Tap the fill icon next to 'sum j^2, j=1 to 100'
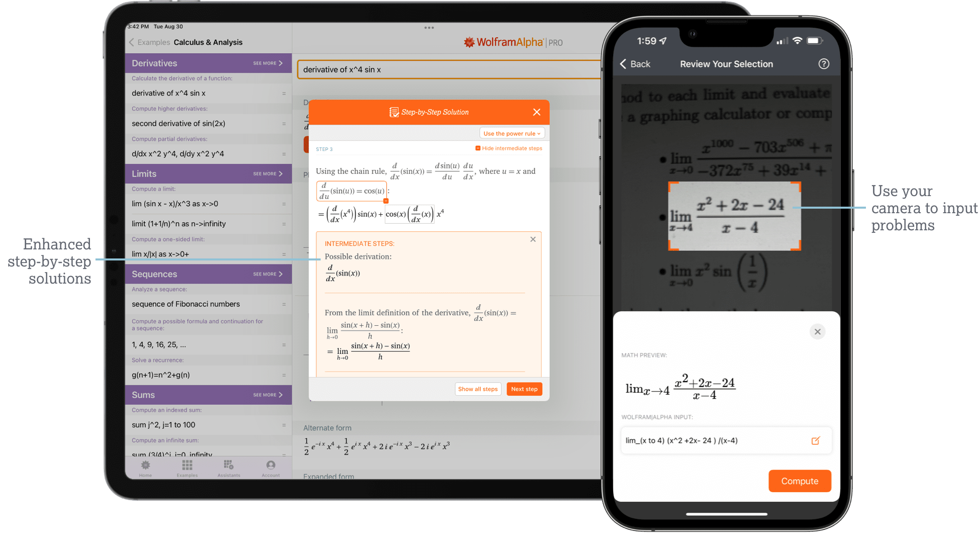The width and height of the screenshot is (980, 536). (x=283, y=425)
